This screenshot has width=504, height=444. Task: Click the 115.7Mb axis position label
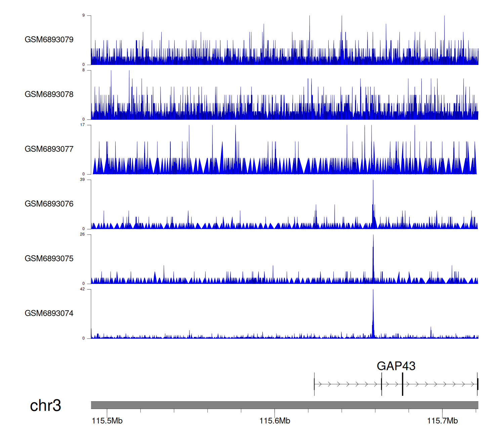(x=442, y=421)
